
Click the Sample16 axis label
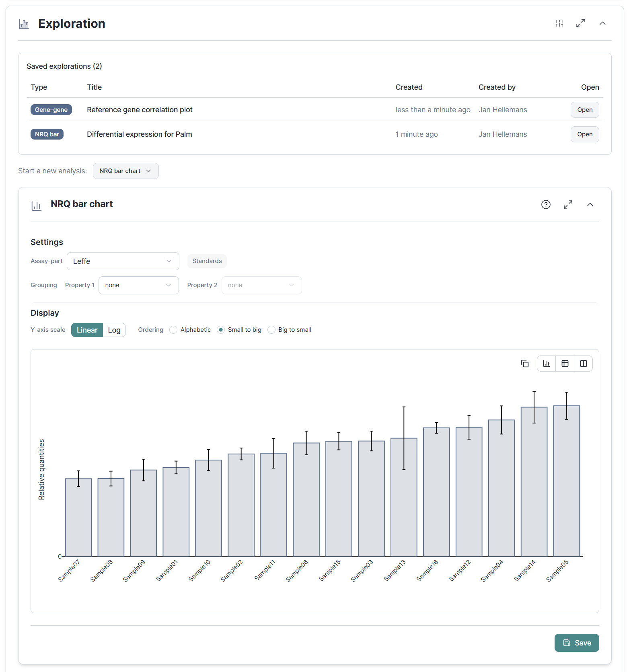pyautogui.click(x=427, y=571)
